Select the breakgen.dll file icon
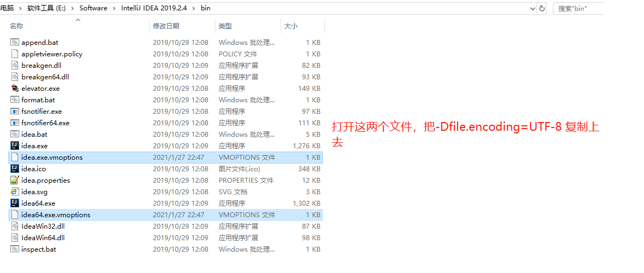This screenshot has width=644, height=273. [x=15, y=65]
